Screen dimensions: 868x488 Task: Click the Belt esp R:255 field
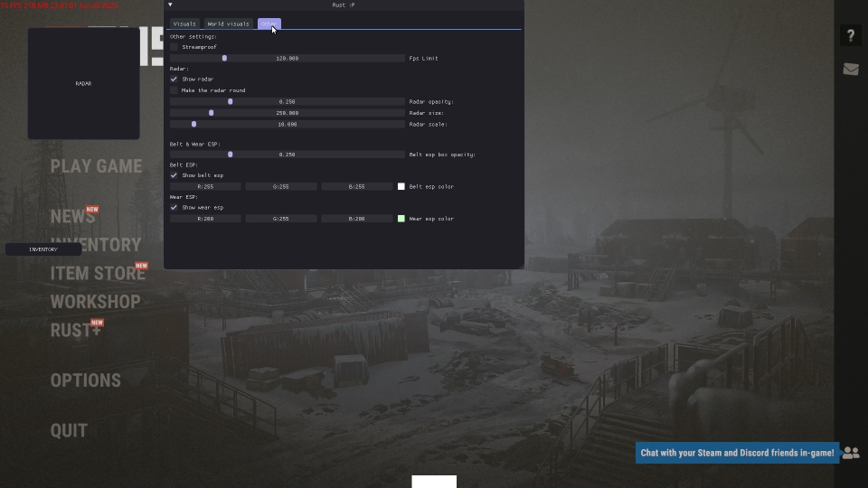205,186
